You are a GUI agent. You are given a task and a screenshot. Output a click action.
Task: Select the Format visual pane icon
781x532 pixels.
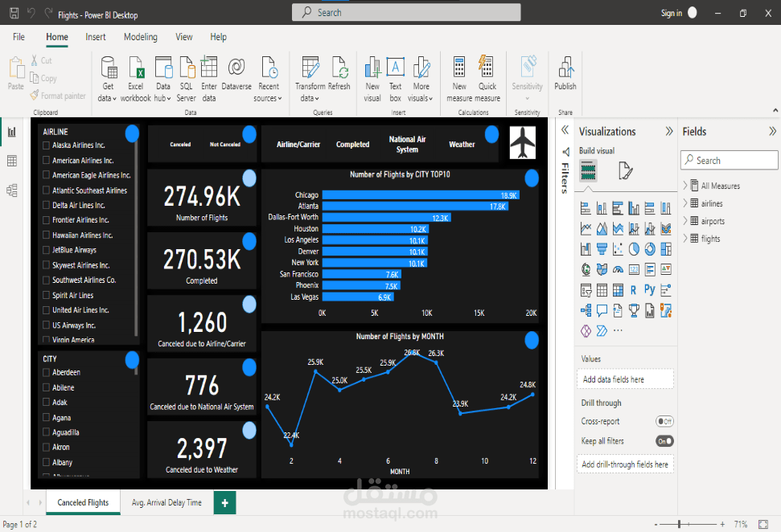pyautogui.click(x=625, y=170)
